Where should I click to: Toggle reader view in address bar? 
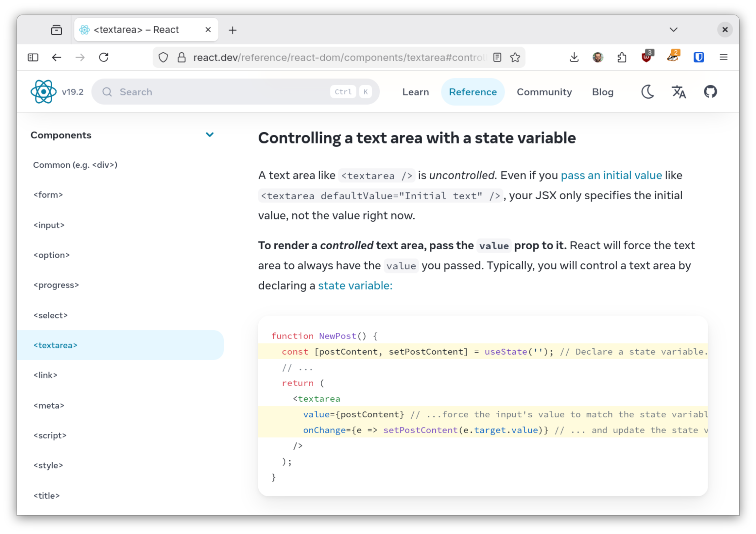[x=497, y=58]
